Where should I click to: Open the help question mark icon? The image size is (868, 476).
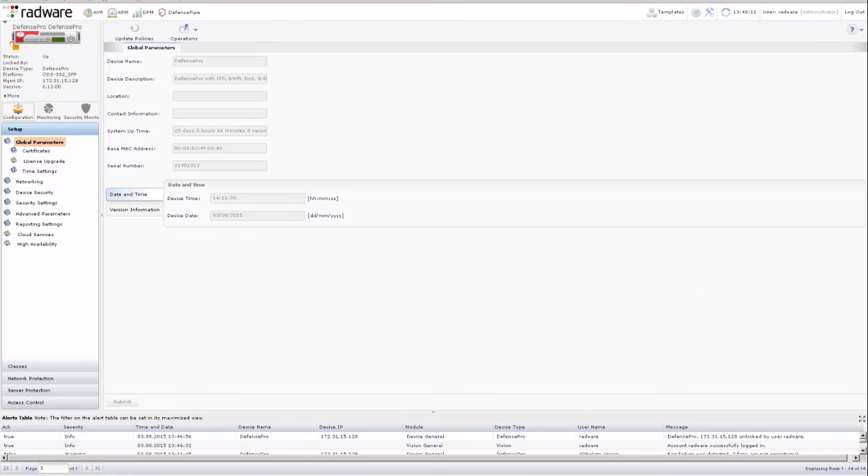coord(853,30)
